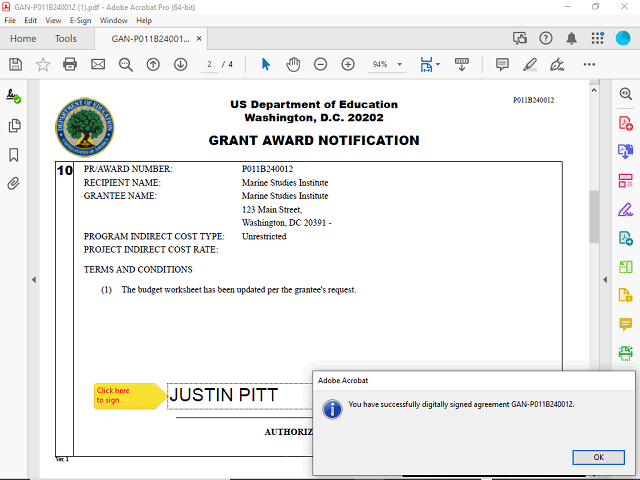This screenshot has height=480, width=640.
Task: Switch to the Tools tab
Action: click(66, 39)
